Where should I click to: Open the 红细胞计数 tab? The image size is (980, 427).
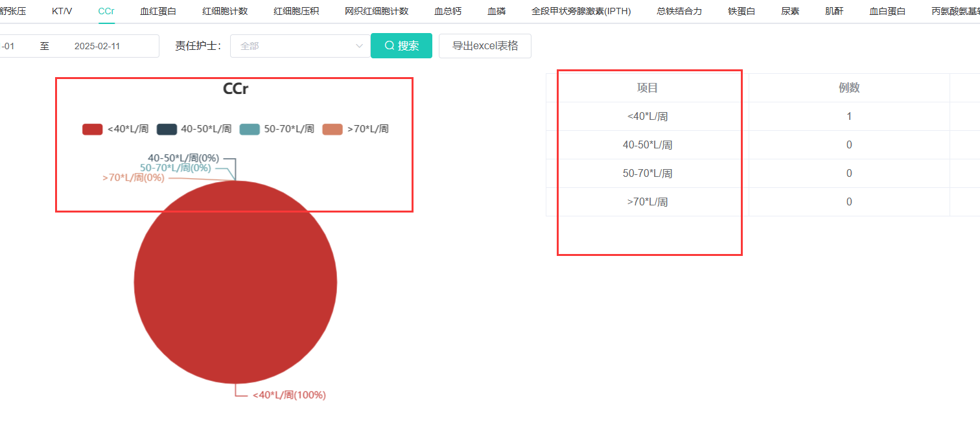click(225, 11)
